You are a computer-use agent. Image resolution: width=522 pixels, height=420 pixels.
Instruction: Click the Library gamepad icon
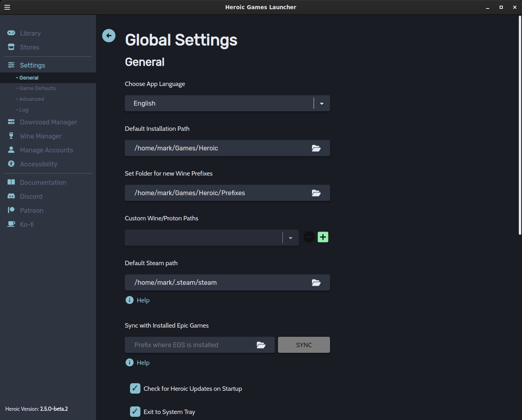coord(11,33)
